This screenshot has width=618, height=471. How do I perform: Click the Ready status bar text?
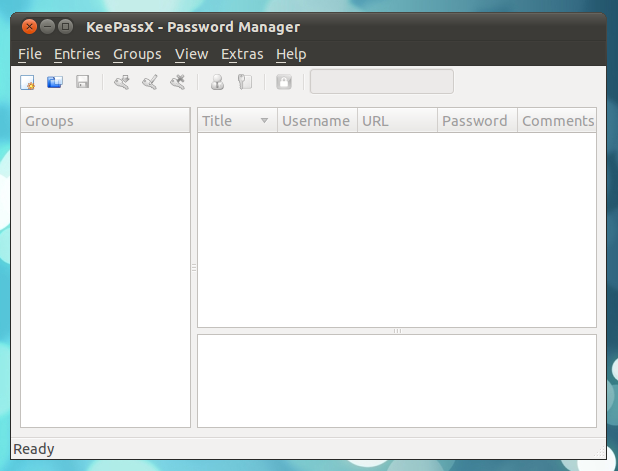34,449
